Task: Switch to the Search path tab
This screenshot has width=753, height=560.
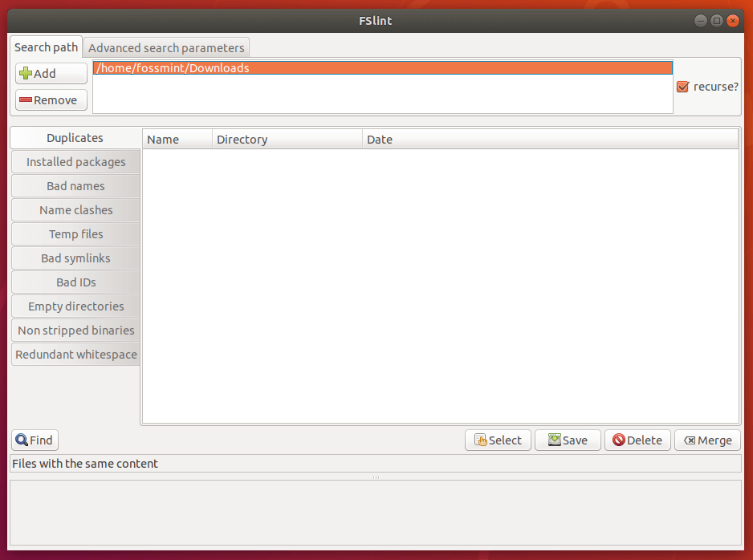Action: 46,47
